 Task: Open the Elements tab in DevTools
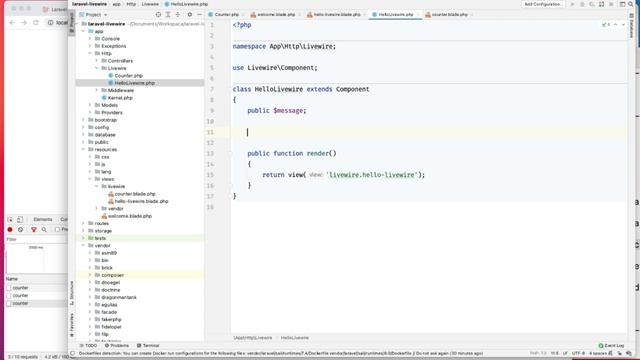[x=43, y=220]
